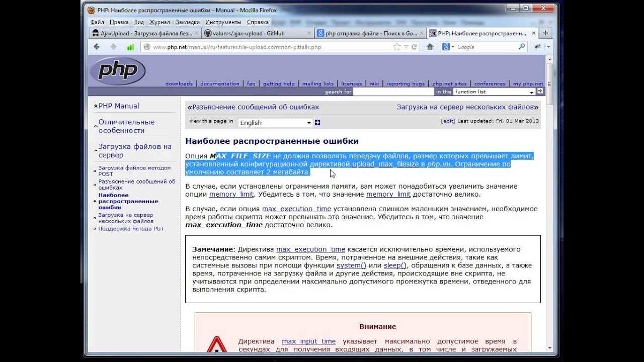The image size is (644, 362).
Task: Open the English language dropdown
Action: click(x=275, y=122)
